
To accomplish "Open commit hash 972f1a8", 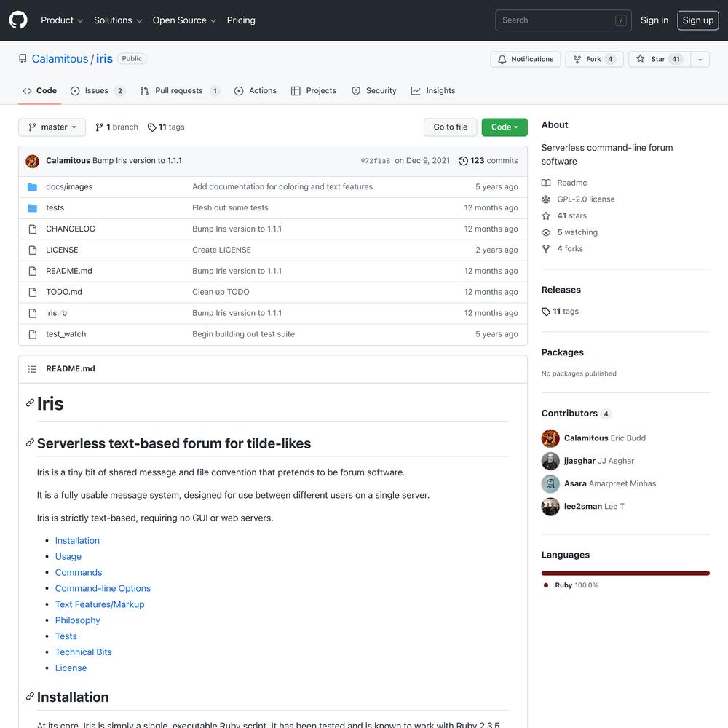I will tap(375, 161).
